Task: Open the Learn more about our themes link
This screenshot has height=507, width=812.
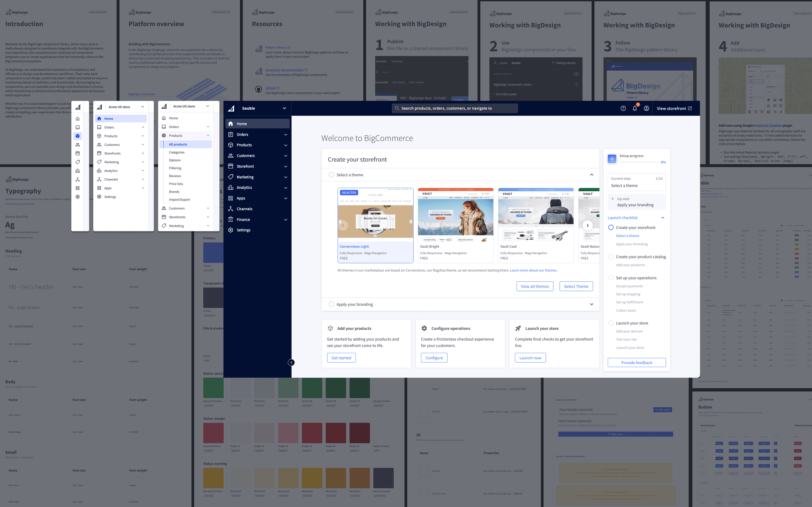Action: pyautogui.click(x=533, y=270)
